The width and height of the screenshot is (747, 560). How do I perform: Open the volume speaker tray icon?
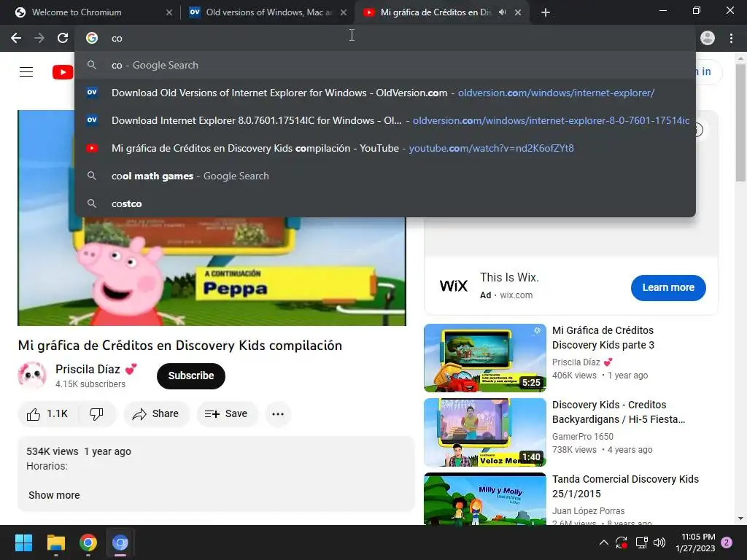(659, 542)
